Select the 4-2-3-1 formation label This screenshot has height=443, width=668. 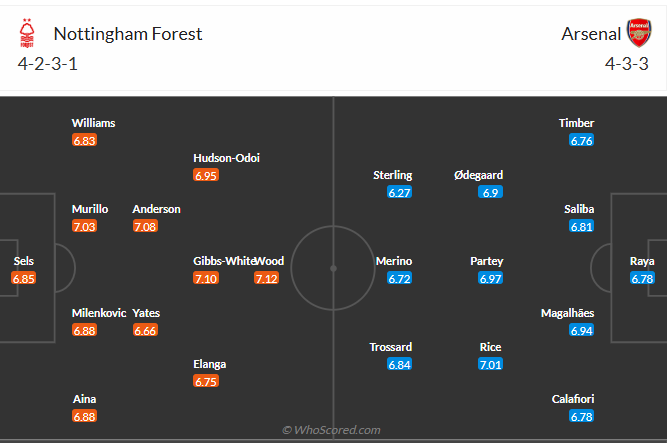click(x=48, y=65)
